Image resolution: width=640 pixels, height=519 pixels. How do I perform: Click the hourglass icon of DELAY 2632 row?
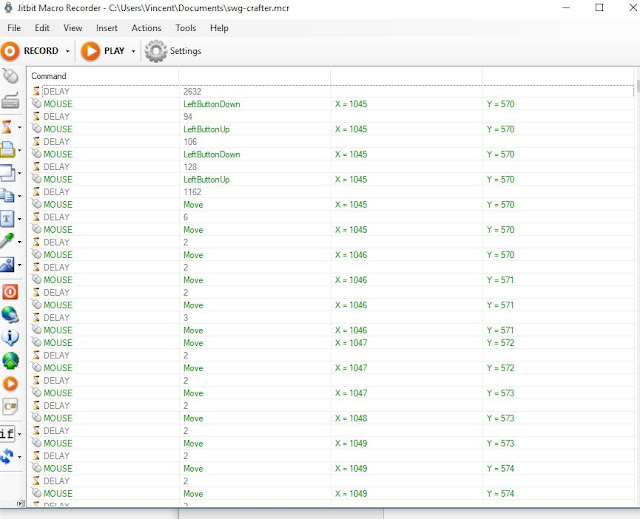[x=36, y=91]
